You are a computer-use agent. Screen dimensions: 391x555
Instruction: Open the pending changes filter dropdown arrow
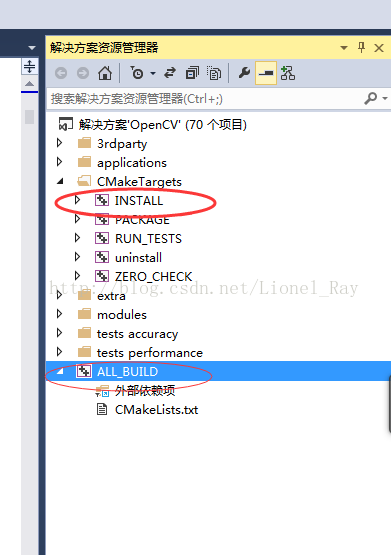tap(153, 74)
